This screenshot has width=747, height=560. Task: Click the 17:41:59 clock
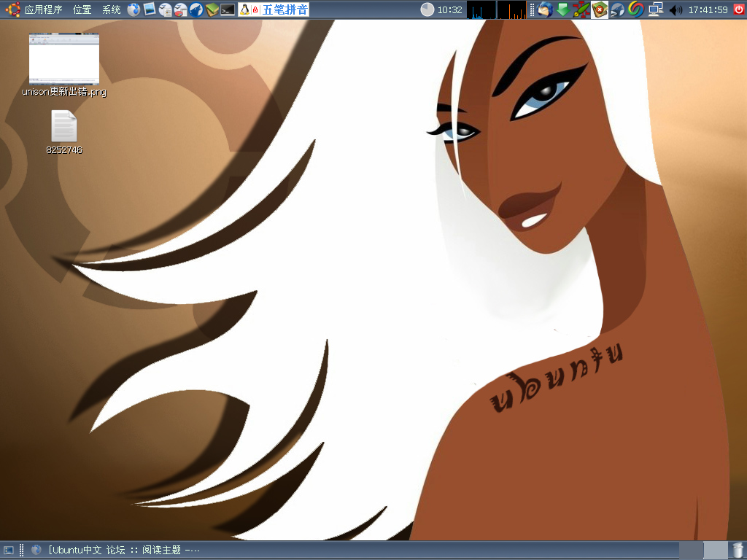[x=708, y=9]
